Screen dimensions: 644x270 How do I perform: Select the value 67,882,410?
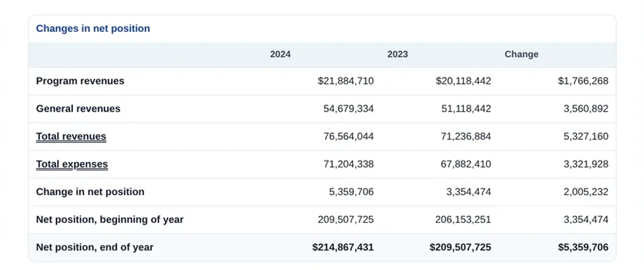(x=466, y=164)
